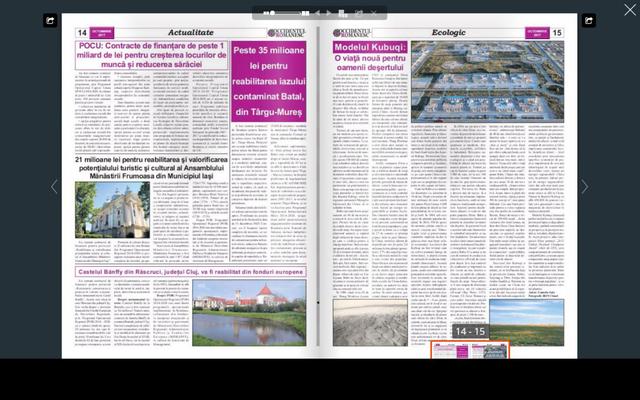The width and height of the screenshot is (640, 400).
Task: Click headline '21 milioane lei pentru reabilitarea'
Action: 151,168
